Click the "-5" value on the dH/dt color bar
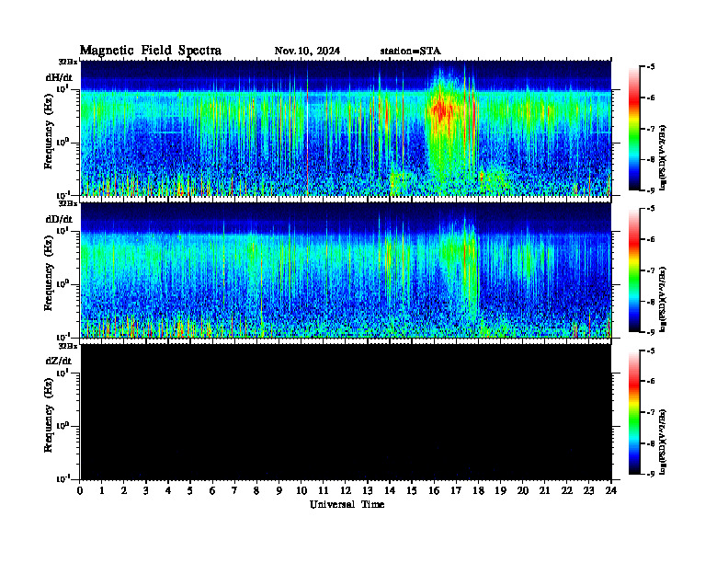The height and width of the screenshot is (563, 728). pos(651,67)
